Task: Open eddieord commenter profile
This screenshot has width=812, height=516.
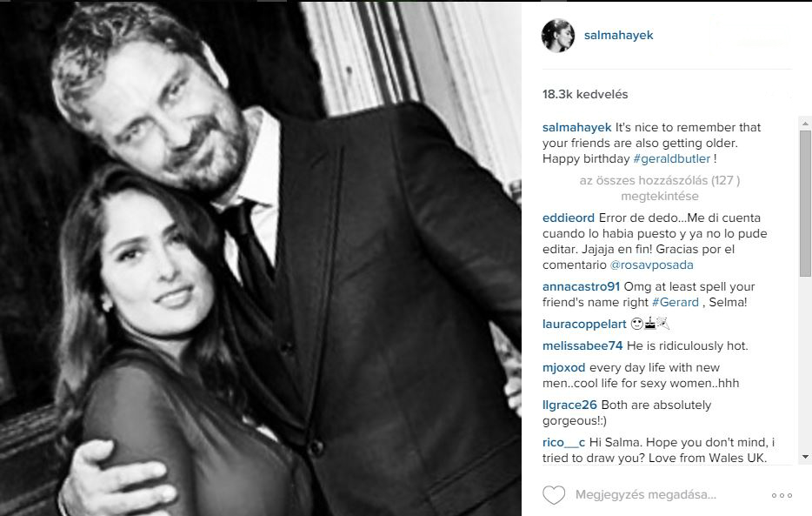Action: click(568, 218)
